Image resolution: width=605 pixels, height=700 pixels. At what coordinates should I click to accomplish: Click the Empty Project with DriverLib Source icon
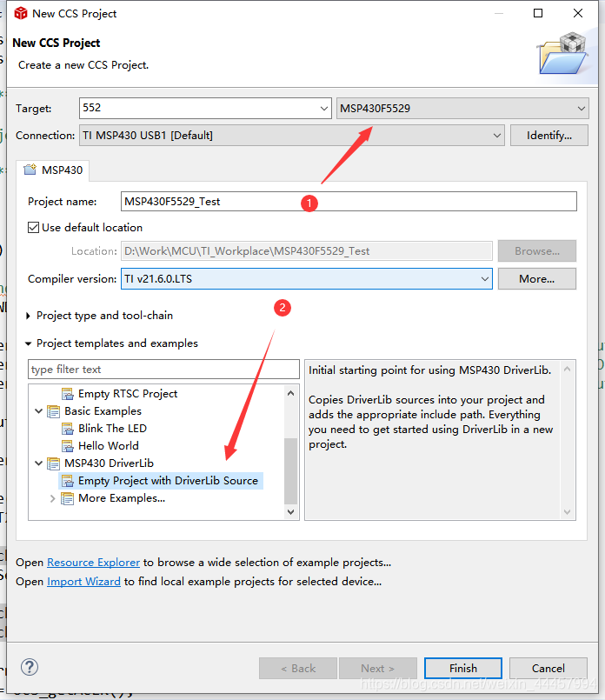pos(68,481)
